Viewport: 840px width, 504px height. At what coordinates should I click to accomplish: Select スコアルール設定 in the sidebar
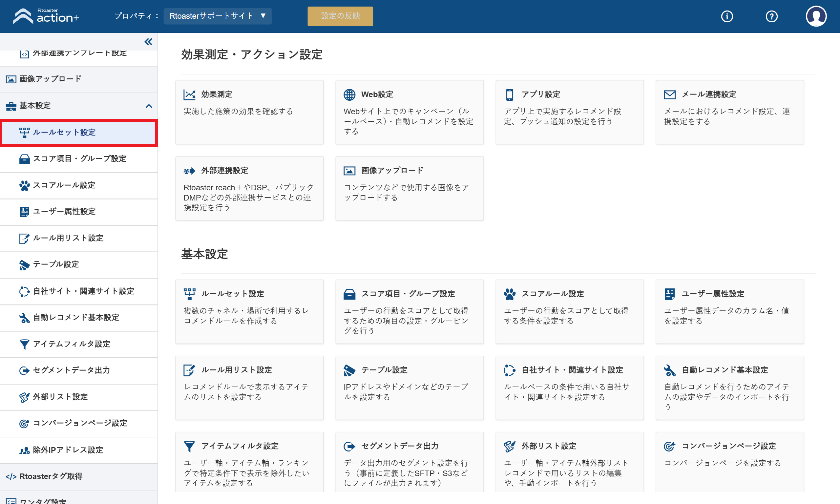(79, 185)
